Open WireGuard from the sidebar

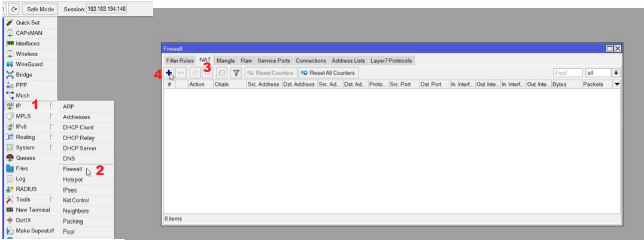point(29,64)
